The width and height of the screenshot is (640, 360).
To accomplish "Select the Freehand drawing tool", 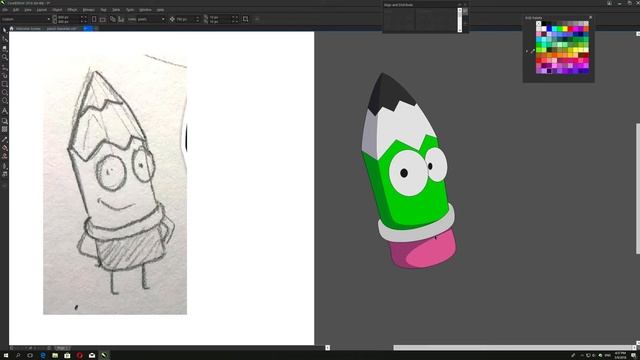I will click(x=4, y=67).
